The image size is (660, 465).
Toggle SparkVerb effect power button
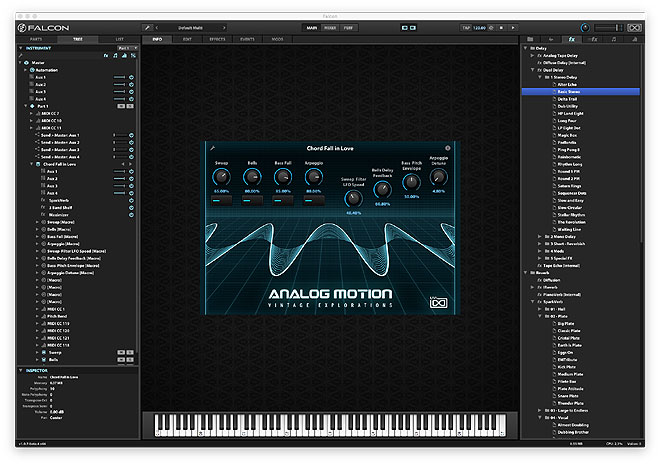131,201
